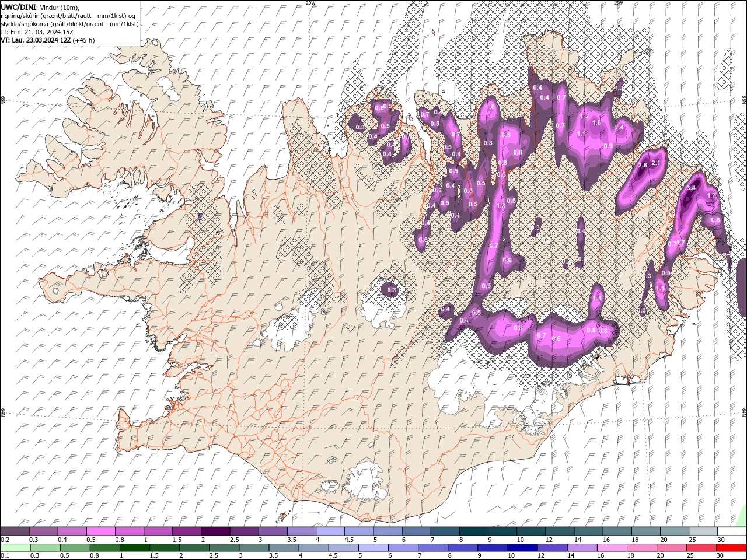Click the '15W' longitude label
This screenshot has height=560, width=747.
pos(618,3)
